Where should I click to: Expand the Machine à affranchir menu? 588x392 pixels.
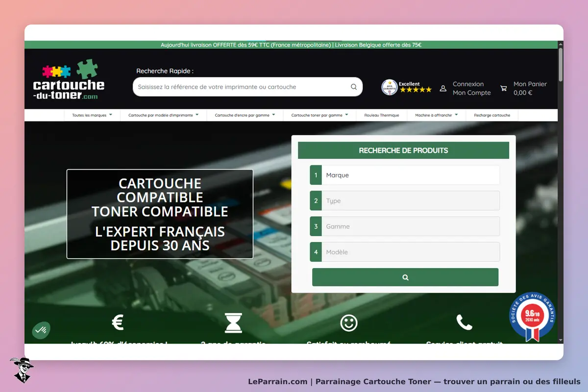pos(437,115)
